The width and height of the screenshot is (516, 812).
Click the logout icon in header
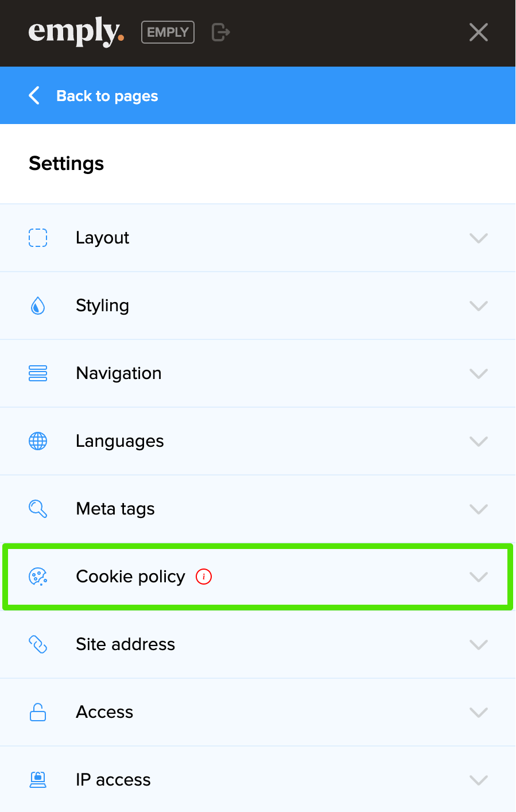220,32
